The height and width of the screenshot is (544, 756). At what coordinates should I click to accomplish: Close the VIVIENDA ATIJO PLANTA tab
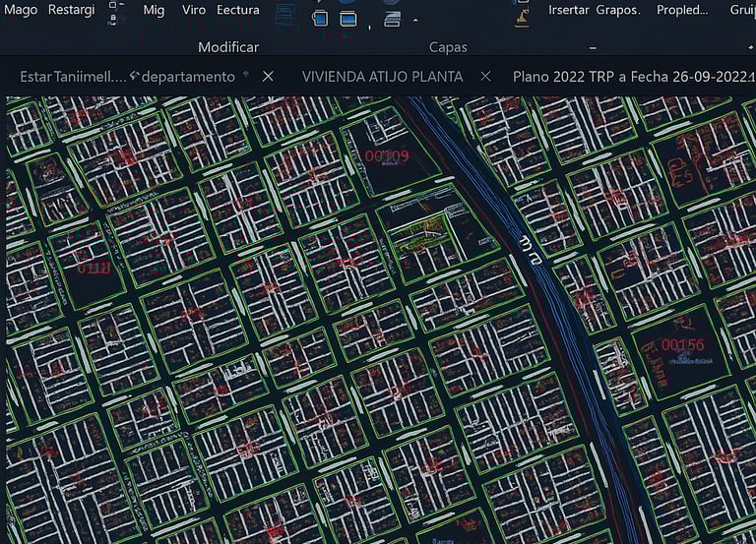point(485,76)
